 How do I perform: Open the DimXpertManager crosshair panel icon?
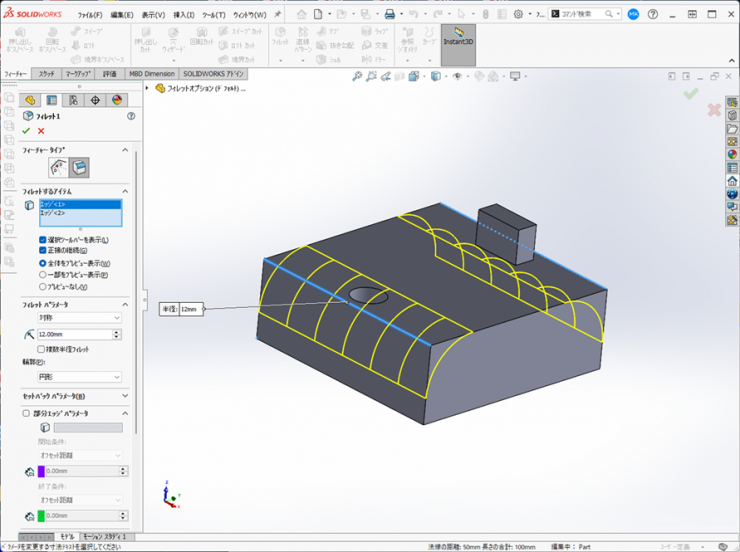point(95,100)
